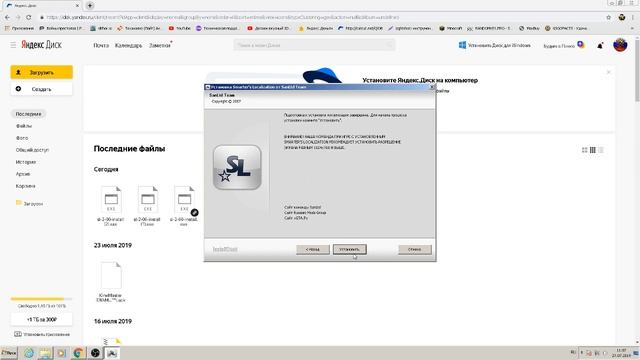The width and height of the screenshot is (640, 360).
Task: Click the +1 ТБ за 300₽ button
Action: 42,319
